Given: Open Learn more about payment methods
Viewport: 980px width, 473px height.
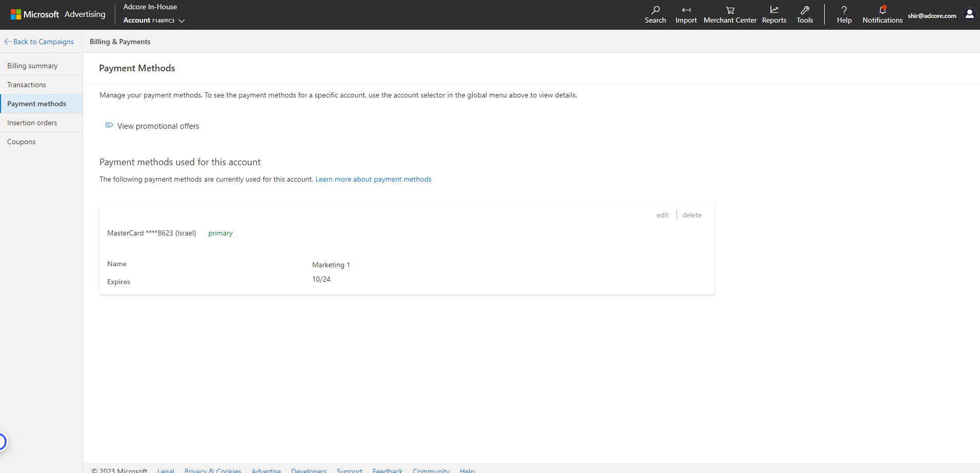Looking at the screenshot, I should tap(373, 179).
